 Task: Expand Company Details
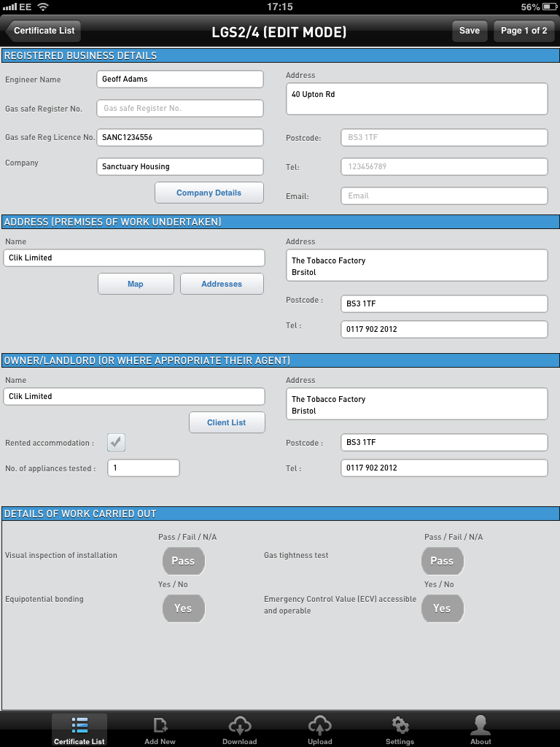(x=209, y=193)
